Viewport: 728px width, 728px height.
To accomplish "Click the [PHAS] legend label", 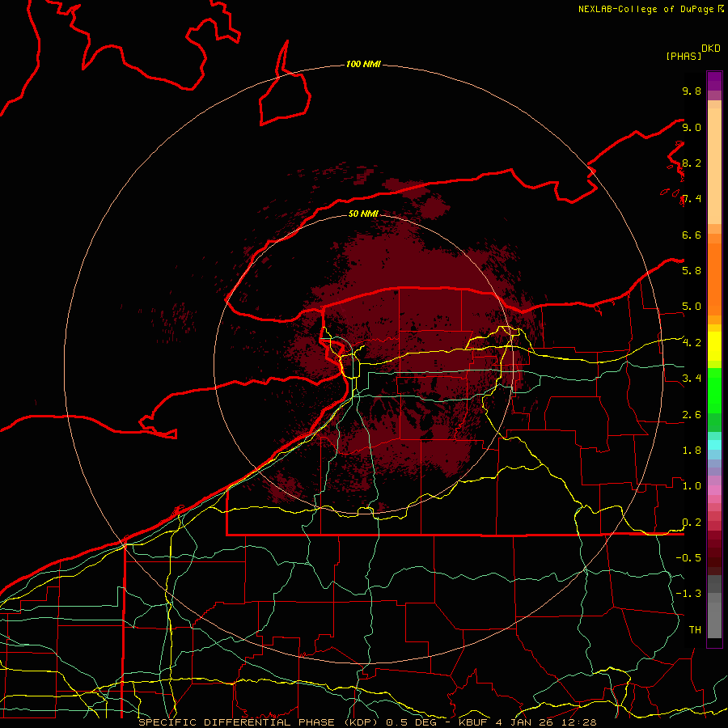I will pos(684,56).
